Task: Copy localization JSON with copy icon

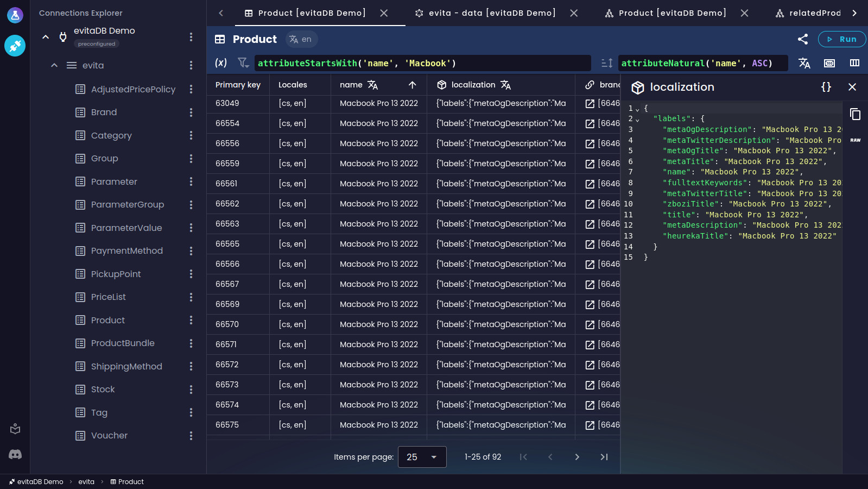Action: [855, 114]
